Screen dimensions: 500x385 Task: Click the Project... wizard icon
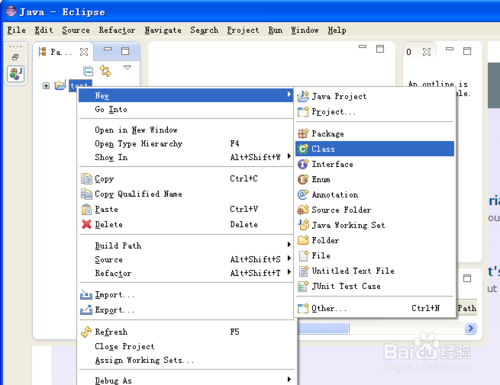pos(303,112)
